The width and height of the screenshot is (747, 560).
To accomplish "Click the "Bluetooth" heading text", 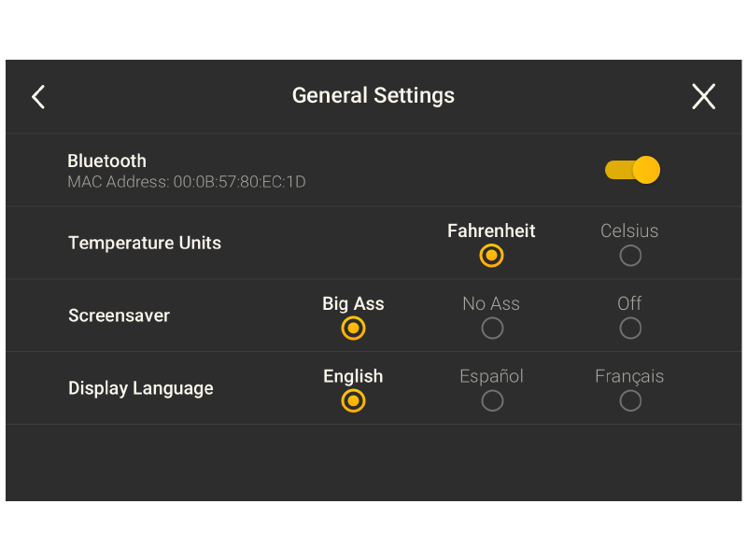I will tap(106, 161).
